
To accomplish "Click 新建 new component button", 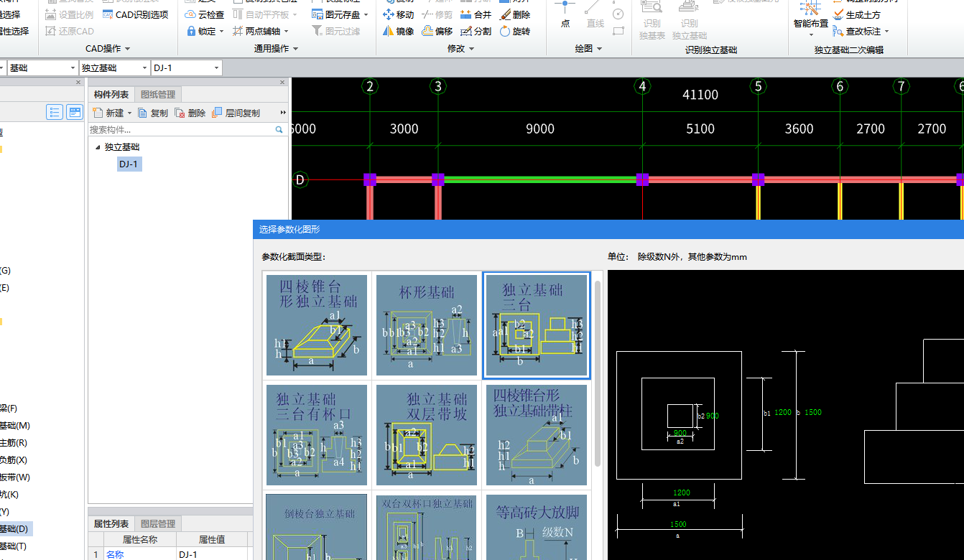I will 109,113.
